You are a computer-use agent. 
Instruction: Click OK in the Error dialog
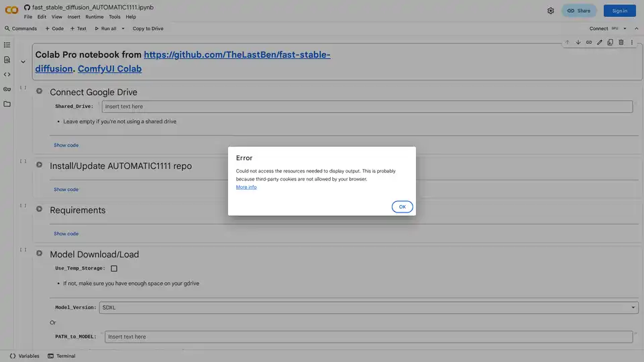402,207
